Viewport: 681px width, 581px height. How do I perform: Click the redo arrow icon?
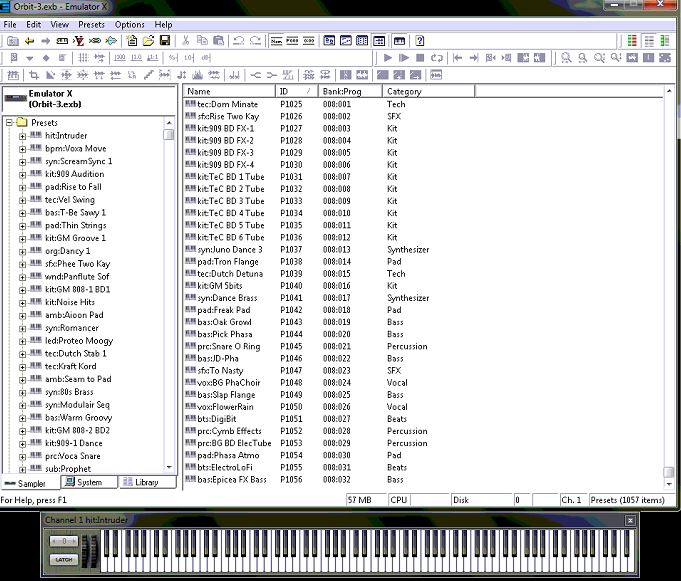coord(255,41)
